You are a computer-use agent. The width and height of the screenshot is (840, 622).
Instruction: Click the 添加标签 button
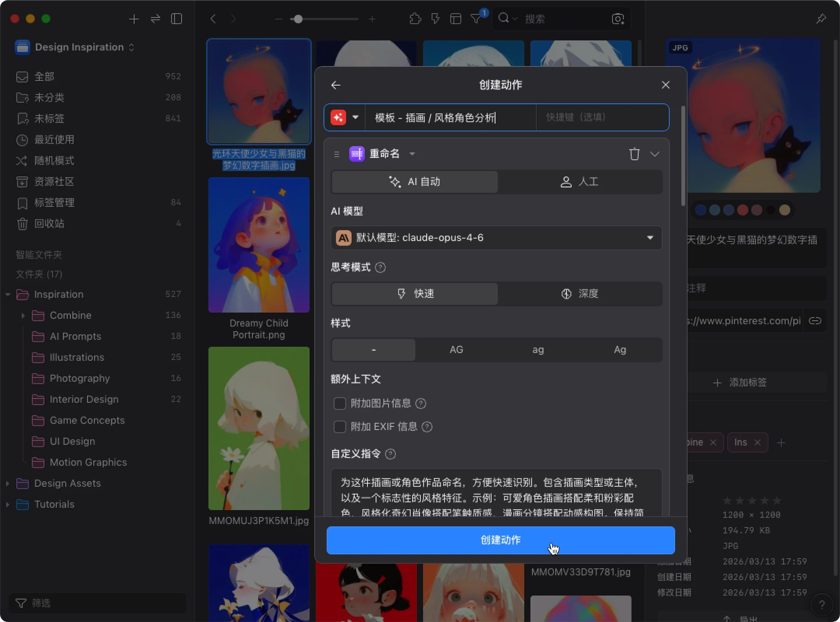pos(740,383)
